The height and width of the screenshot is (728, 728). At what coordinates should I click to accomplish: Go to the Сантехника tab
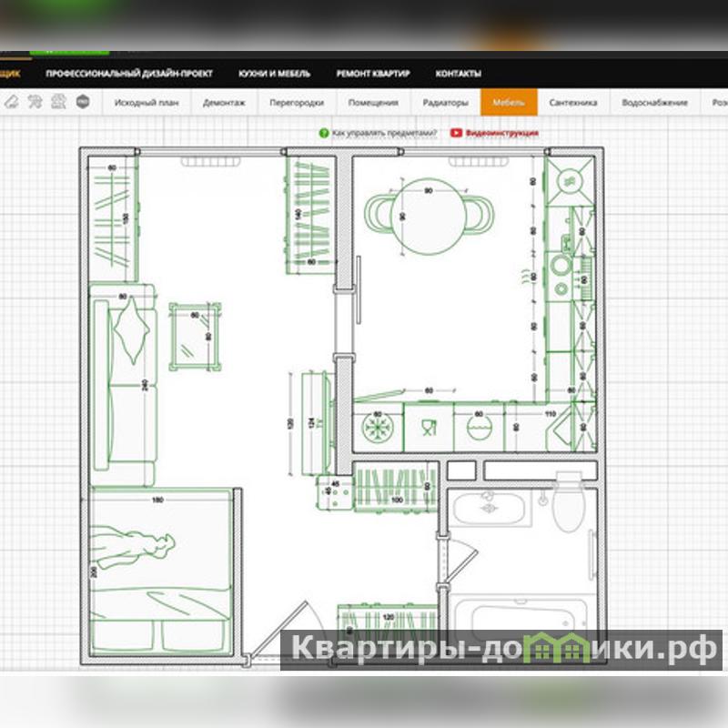click(x=573, y=103)
